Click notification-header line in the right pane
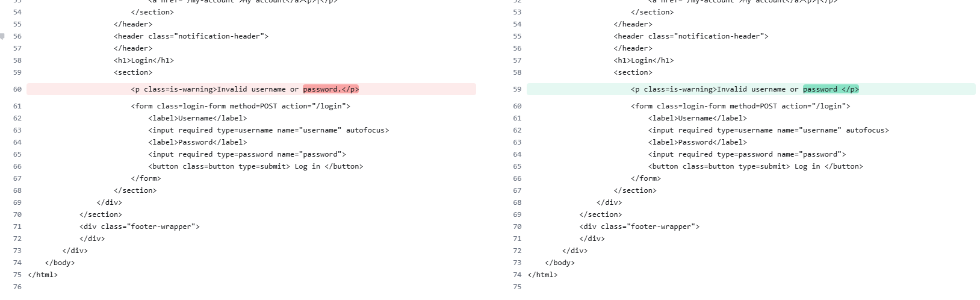This screenshot has height=300, width=980. pos(691,36)
